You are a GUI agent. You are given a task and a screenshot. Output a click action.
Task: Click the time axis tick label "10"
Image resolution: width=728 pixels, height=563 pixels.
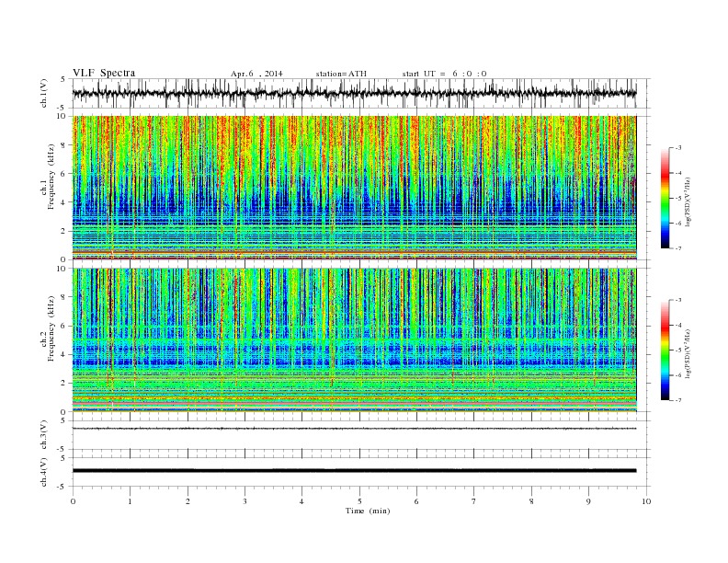tap(646, 501)
